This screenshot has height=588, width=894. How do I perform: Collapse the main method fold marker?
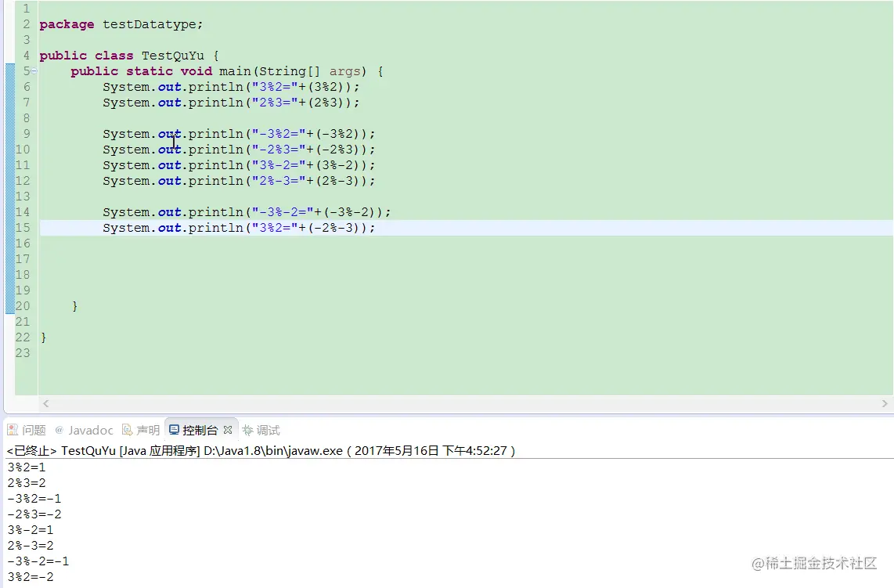(x=34, y=71)
